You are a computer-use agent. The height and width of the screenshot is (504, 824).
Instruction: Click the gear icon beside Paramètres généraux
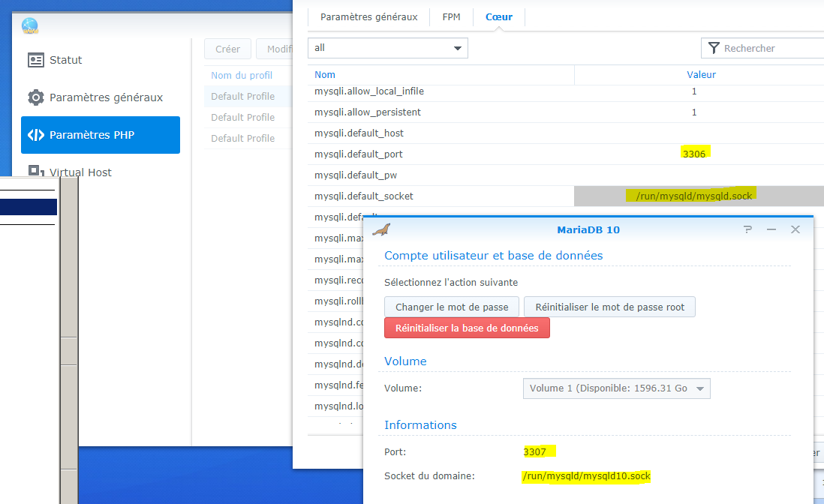36,97
